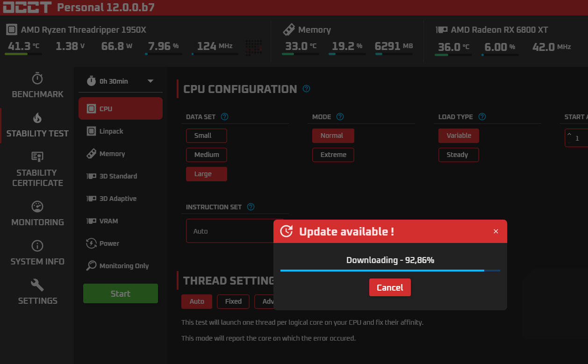Set load type to Steady
The height and width of the screenshot is (364, 588).
point(459,155)
